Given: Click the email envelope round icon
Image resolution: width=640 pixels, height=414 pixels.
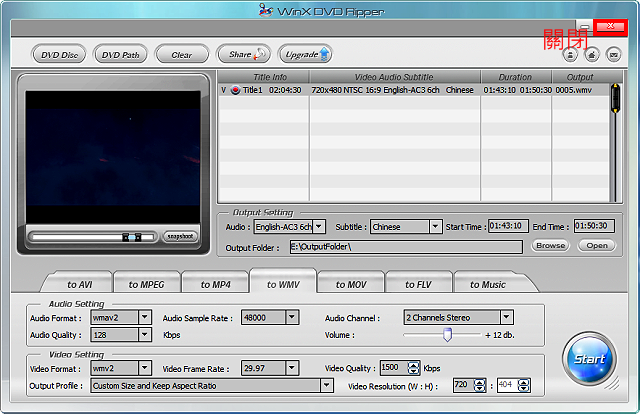Looking at the screenshot, I should pyautogui.click(x=613, y=55).
